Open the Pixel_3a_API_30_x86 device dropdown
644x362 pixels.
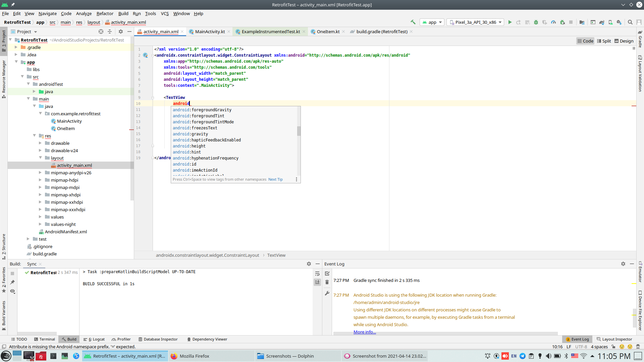(x=476, y=22)
